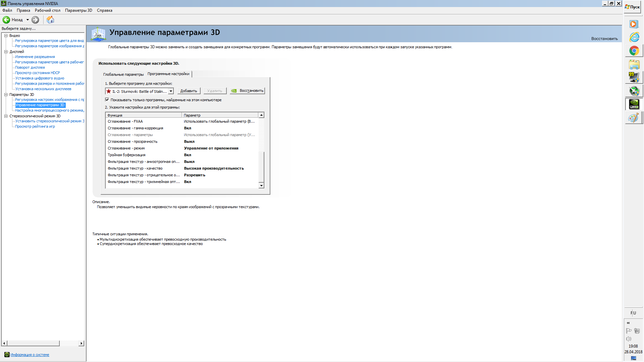Collapse the Дисплей tree node
This screenshot has height=362, width=644.
pyautogui.click(x=6, y=52)
